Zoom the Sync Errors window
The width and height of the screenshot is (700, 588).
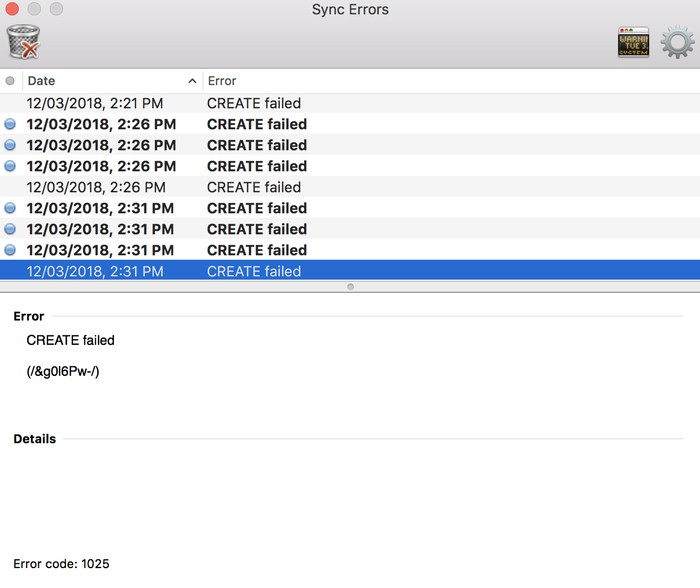56,9
